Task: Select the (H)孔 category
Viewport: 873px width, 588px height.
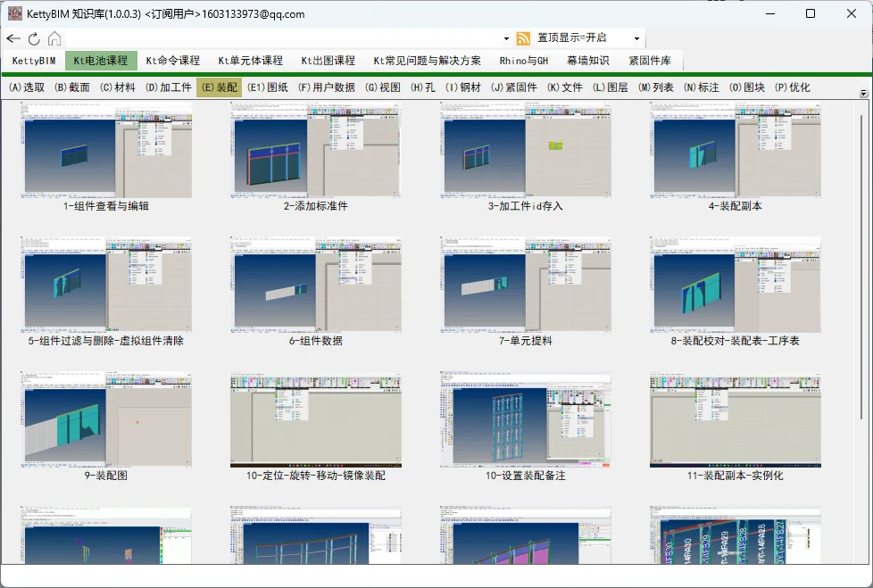Action: 423,87
